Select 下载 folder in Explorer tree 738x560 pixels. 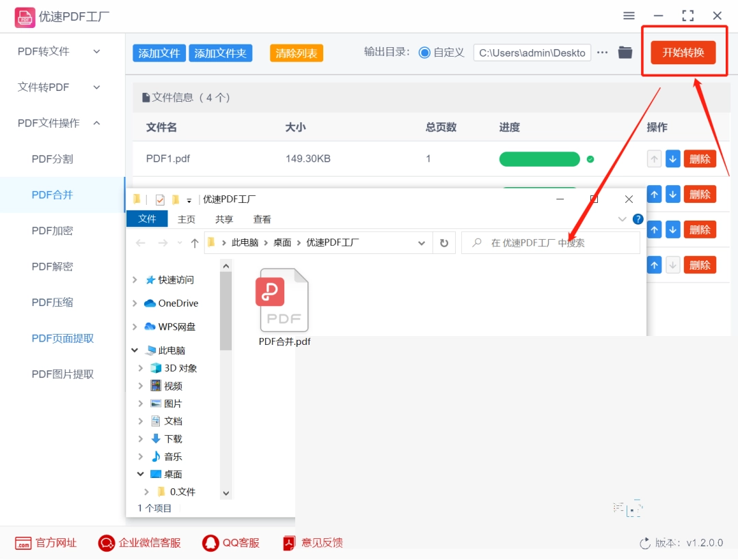(166, 438)
